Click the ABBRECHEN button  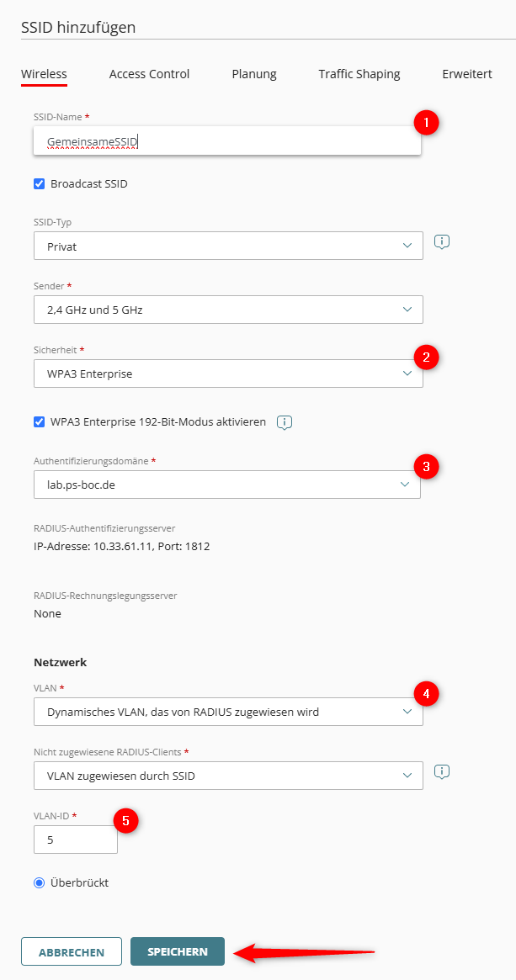pos(72,951)
